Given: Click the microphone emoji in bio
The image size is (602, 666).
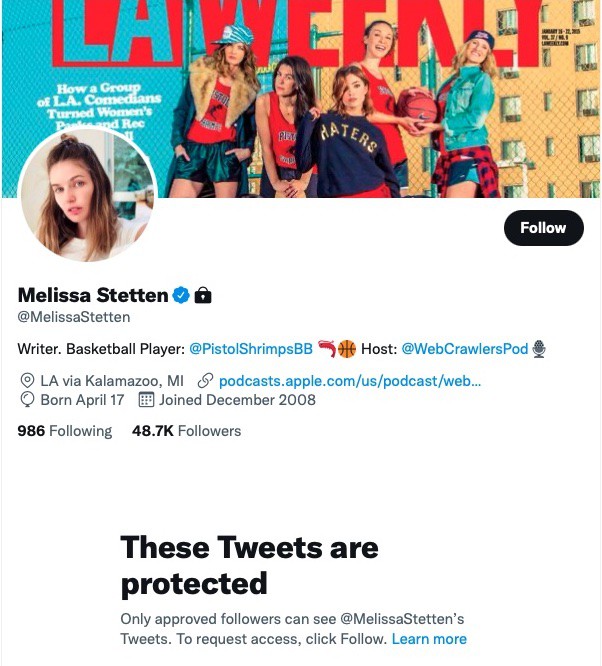Looking at the screenshot, I should click(539, 349).
